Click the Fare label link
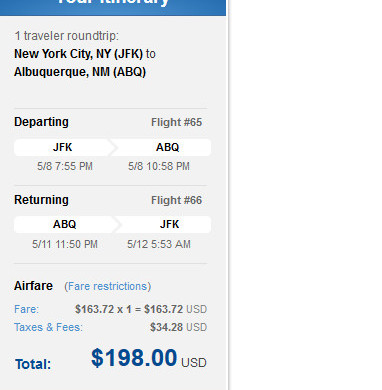 point(26,309)
